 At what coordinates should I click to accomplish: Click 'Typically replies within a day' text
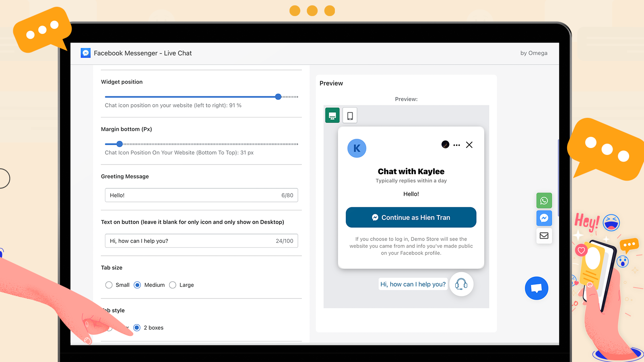(411, 181)
